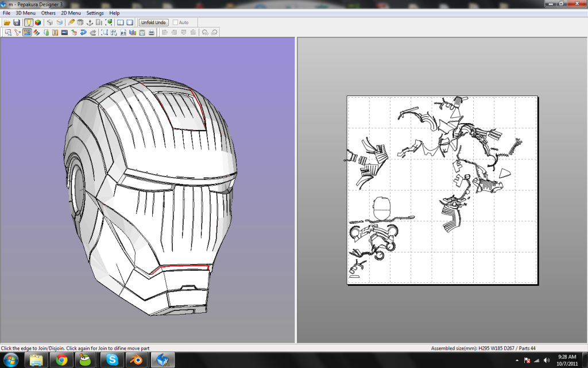Image resolution: width=588 pixels, height=368 pixels.
Task: Click the green cube fit-view icon
Action: tap(109, 22)
